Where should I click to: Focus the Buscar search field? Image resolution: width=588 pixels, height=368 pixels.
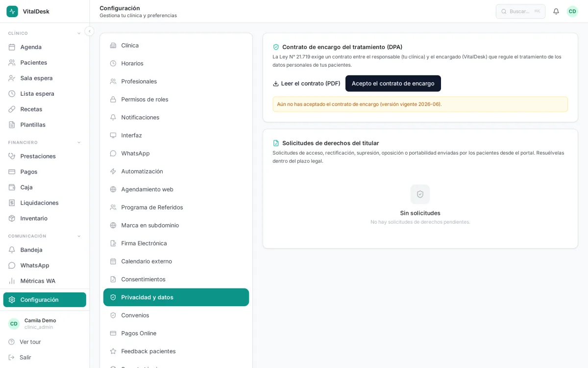[x=520, y=11]
